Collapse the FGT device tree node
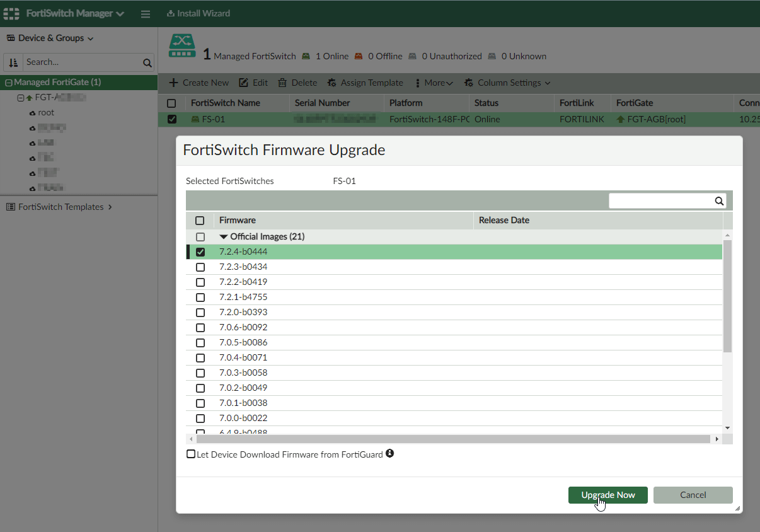Viewport: 760px width, 532px height. click(21, 98)
